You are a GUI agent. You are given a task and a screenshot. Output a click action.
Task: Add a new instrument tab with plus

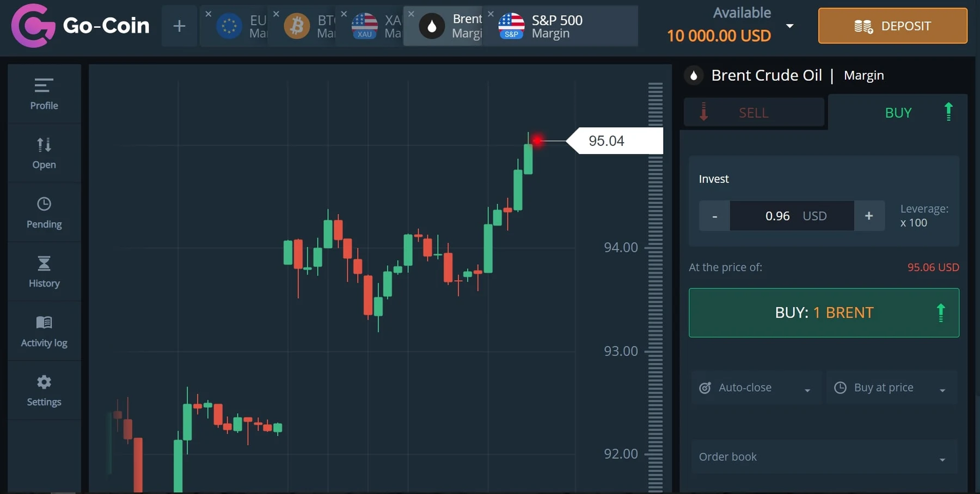coord(179,26)
